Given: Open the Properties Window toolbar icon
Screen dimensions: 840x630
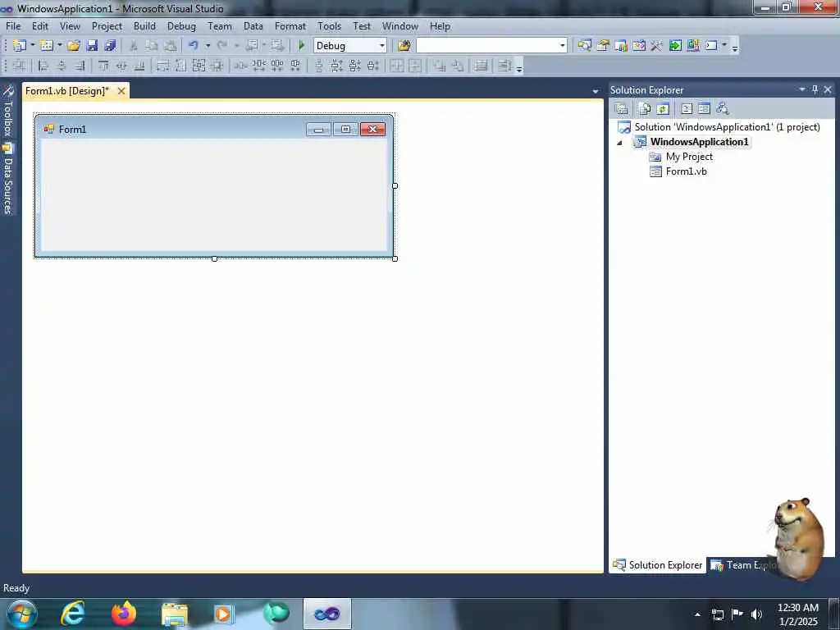Looking at the screenshot, I should (x=603, y=46).
